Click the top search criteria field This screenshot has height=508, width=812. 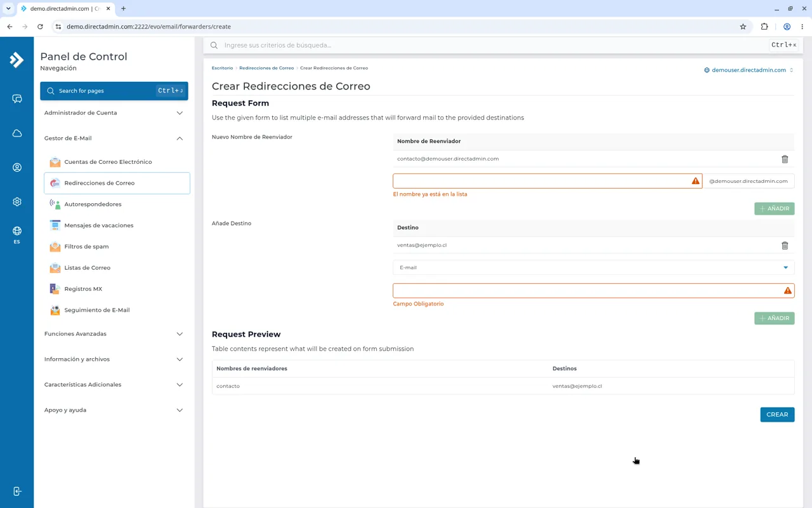coord(495,45)
